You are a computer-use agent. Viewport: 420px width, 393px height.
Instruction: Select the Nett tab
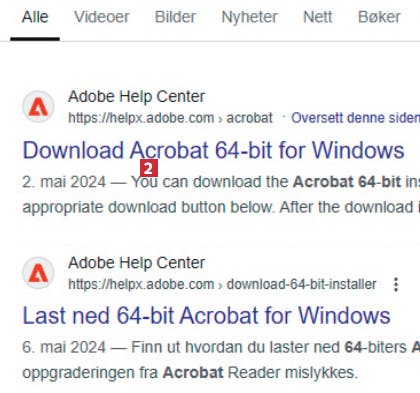(318, 17)
